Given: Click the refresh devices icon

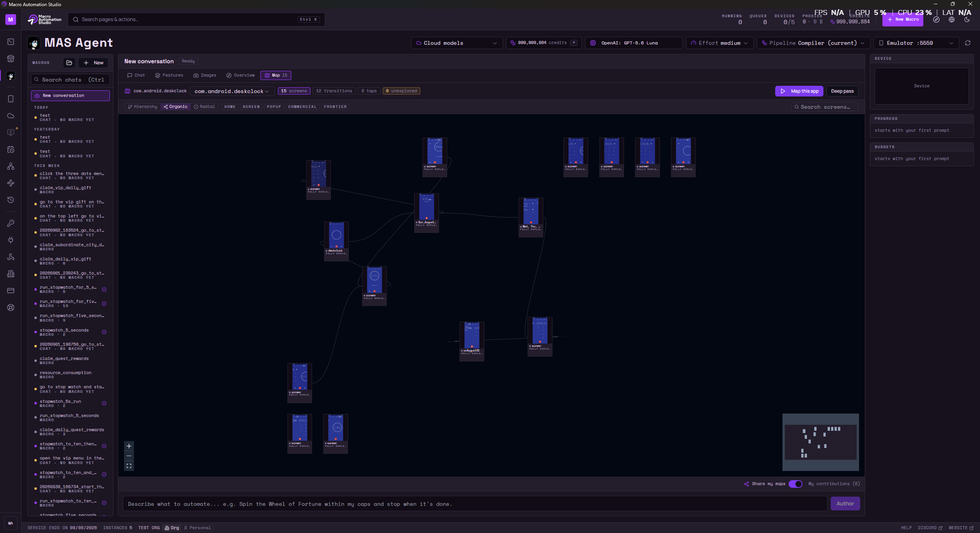Looking at the screenshot, I should pos(968,43).
